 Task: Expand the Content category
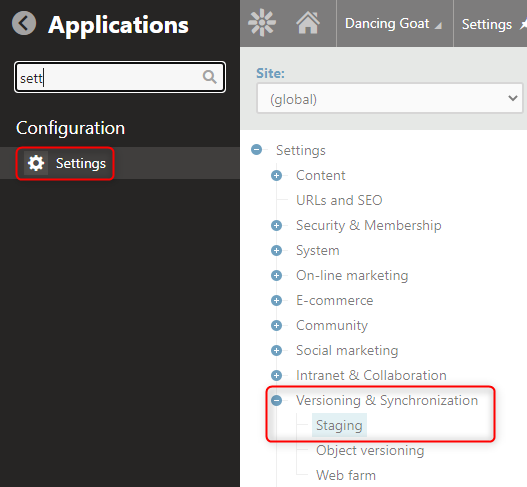[x=277, y=175]
